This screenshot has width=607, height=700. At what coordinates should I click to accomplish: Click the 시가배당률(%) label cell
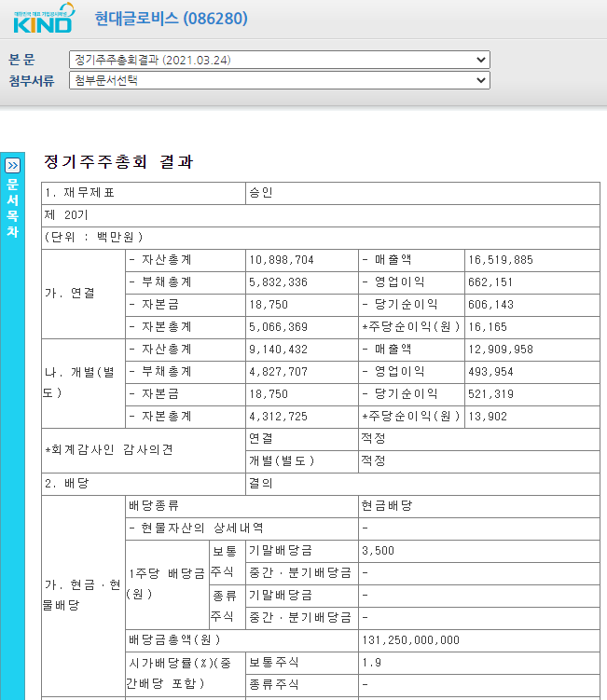click(186, 674)
